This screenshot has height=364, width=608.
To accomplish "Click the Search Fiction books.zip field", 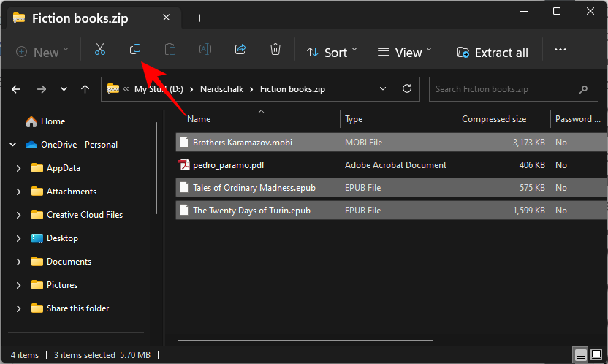I will [x=504, y=89].
